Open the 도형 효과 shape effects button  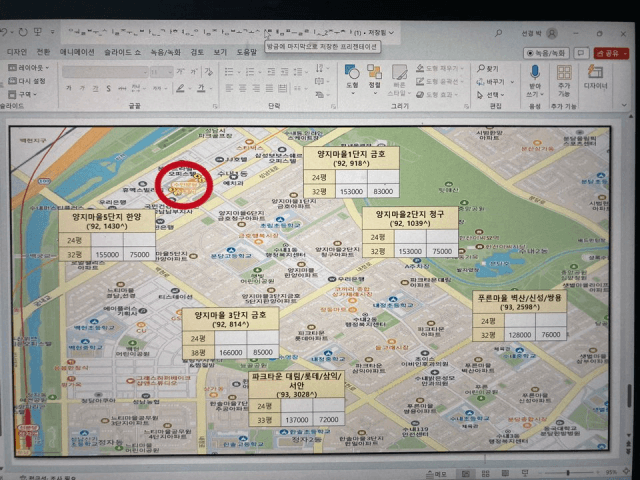[x=435, y=95]
